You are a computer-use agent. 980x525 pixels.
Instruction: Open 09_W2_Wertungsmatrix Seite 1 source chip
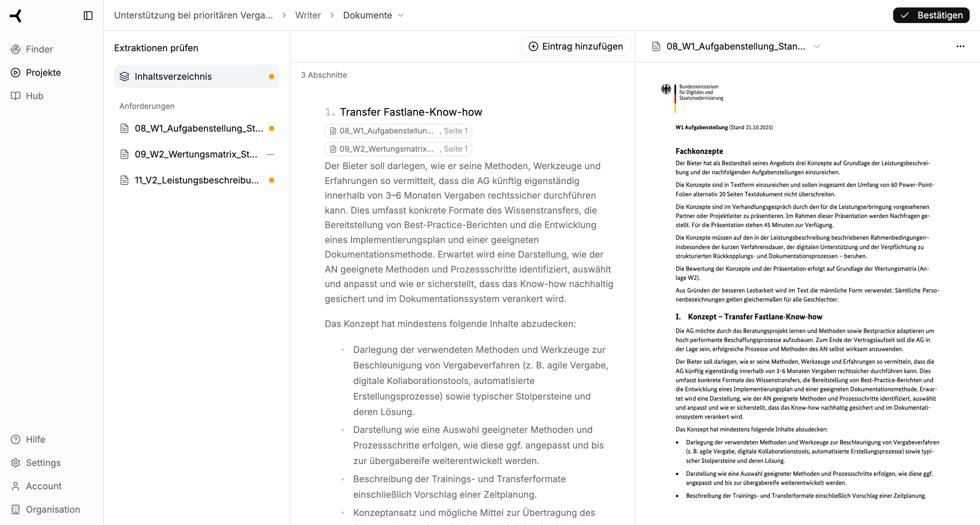click(x=398, y=149)
